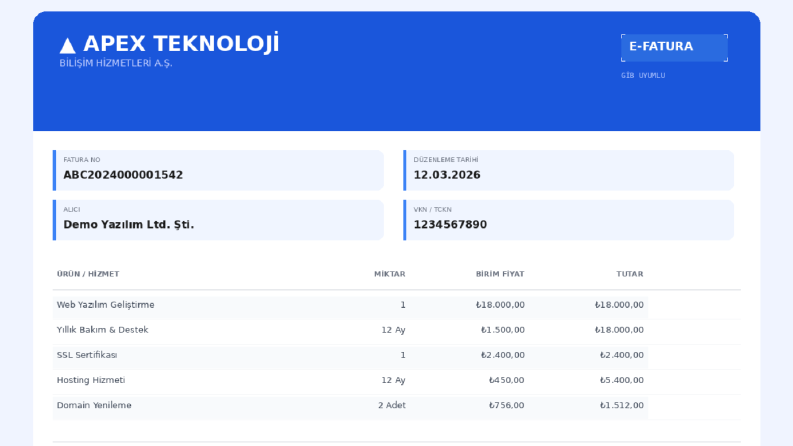Select tax number 1234567890
This screenshot has height=446, width=793.
450,225
